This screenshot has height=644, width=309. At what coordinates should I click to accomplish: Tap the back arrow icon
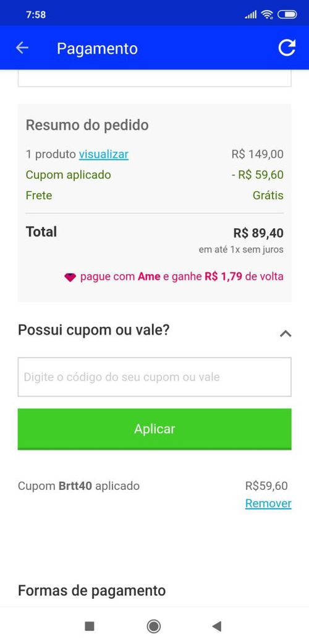coord(22,48)
